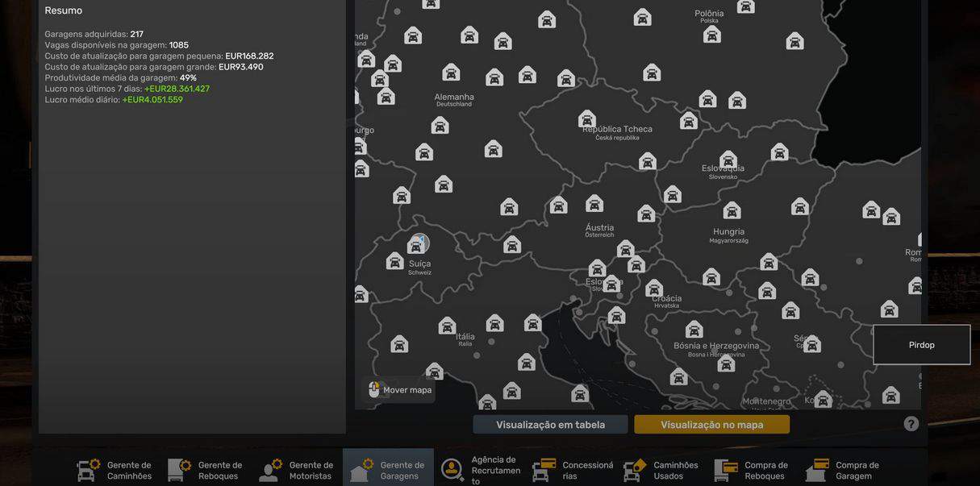
Task: Click the garage icon above Bósnia e Herzegovina
Action: pos(694,330)
